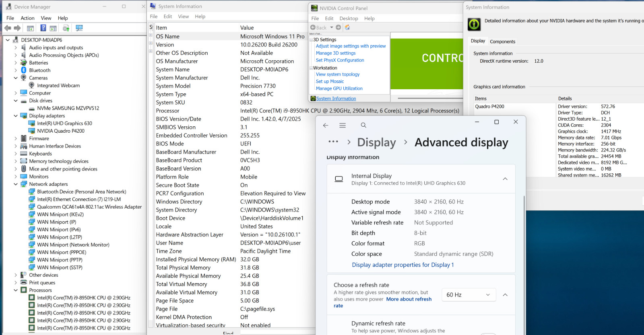The width and height of the screenshot is (644, 335).
Task: Click Display adapter properties for Display 1
Action: click(x=403, y=265)
